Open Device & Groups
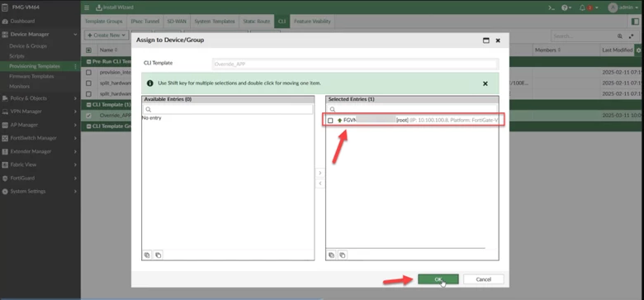 tap(28, 46)
